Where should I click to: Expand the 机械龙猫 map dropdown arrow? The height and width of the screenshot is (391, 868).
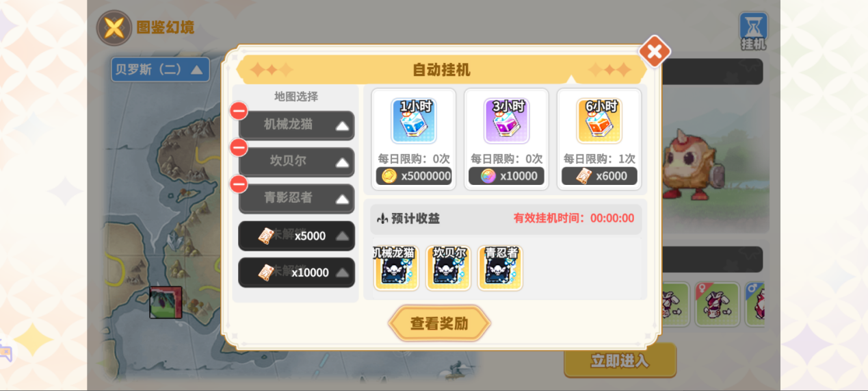(x=342, y=126)
